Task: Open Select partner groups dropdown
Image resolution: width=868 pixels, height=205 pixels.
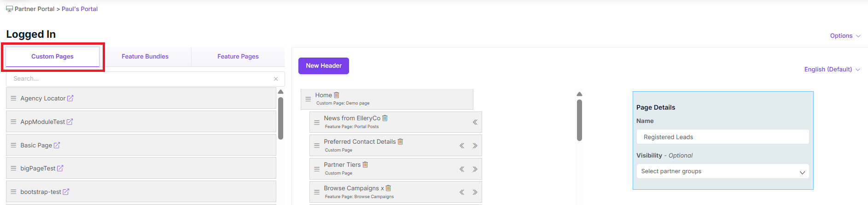Action: [722, 171]
